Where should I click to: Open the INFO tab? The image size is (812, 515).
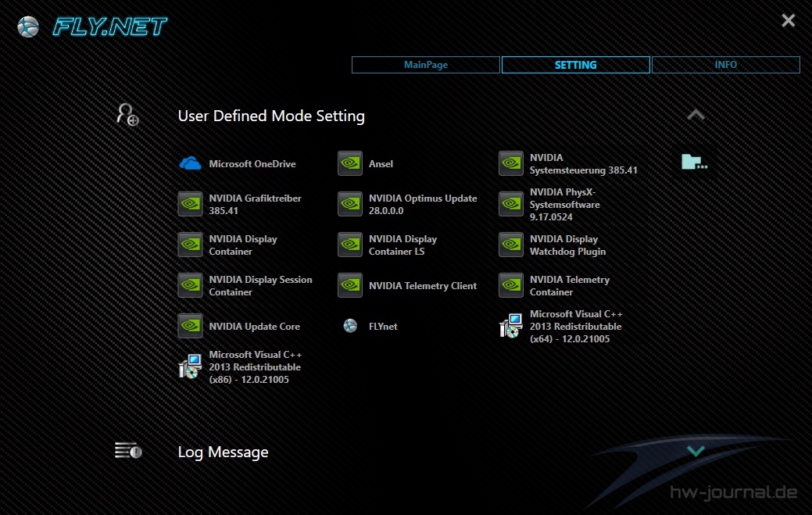click(x=725, y=65)
